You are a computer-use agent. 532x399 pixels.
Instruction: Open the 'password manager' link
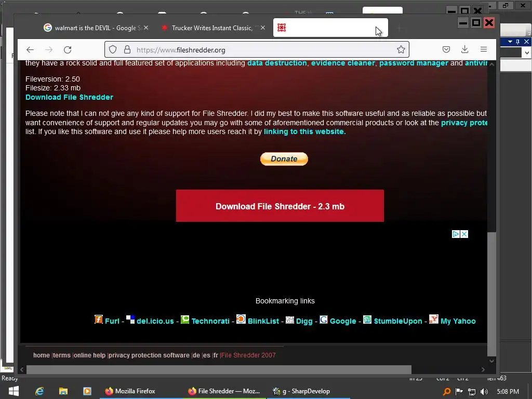tap(414, 63)
